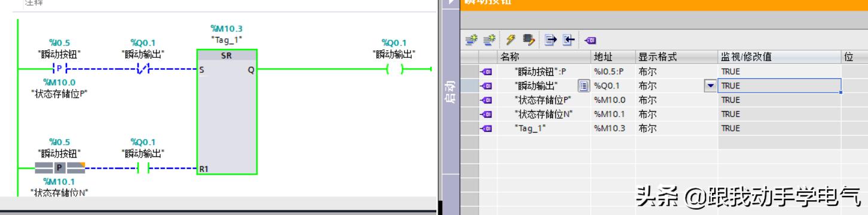Click tag icon of "状态存储位N" table row
The width and height of the screenshot is (868, 215).
486,114
